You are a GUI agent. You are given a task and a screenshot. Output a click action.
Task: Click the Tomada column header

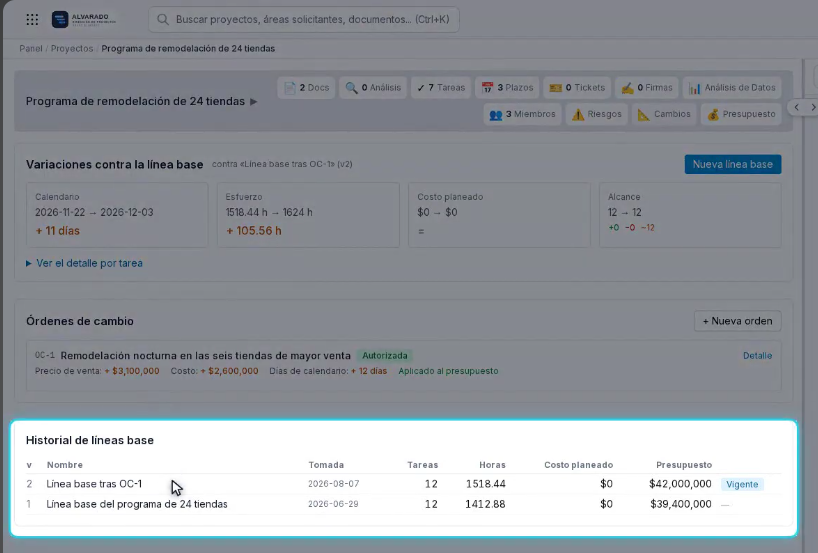(x=326, y=465)
